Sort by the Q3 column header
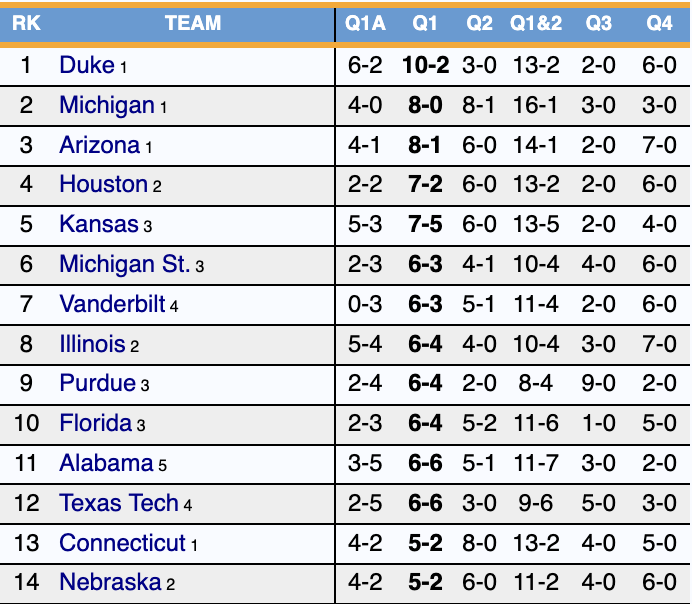Screen dimensions: 692x604 599,23
